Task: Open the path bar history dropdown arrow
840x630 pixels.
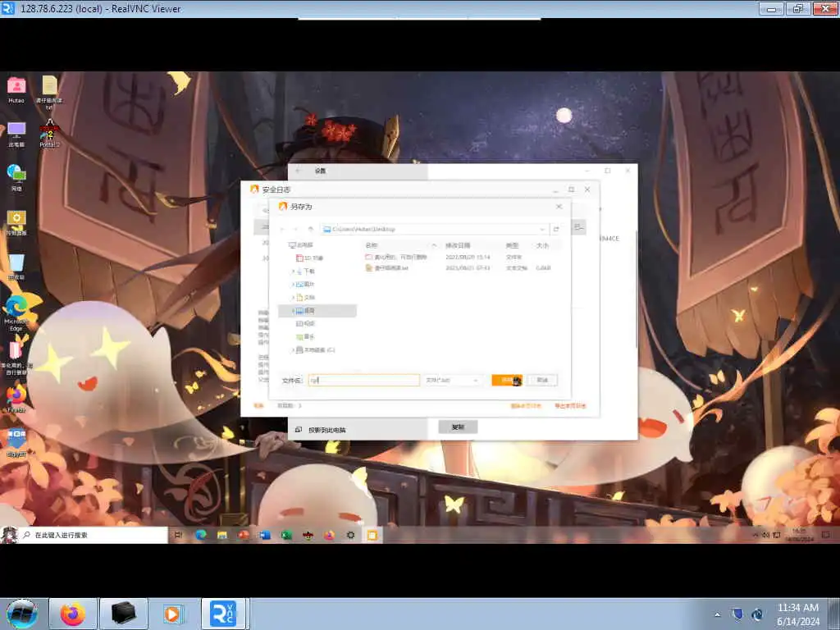Action: coord(542,229)
